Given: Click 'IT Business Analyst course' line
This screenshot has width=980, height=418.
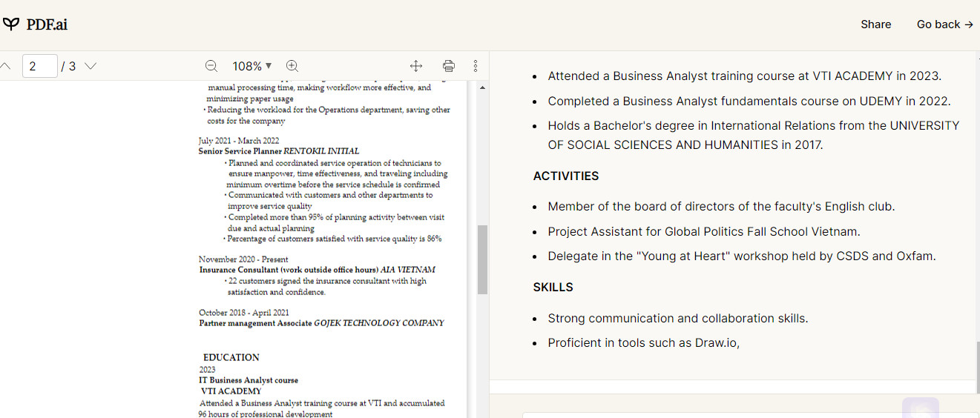Looking at the screenshot, I should [x=249, y=380].
